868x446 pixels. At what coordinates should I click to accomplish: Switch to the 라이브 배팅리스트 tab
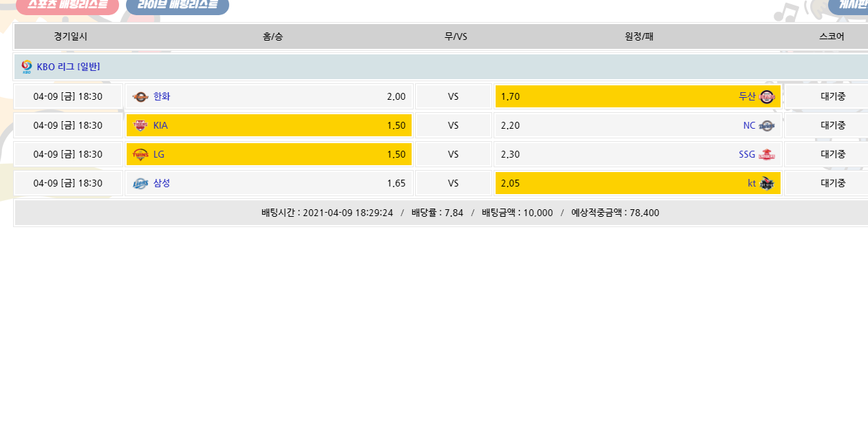click(177, 6)
